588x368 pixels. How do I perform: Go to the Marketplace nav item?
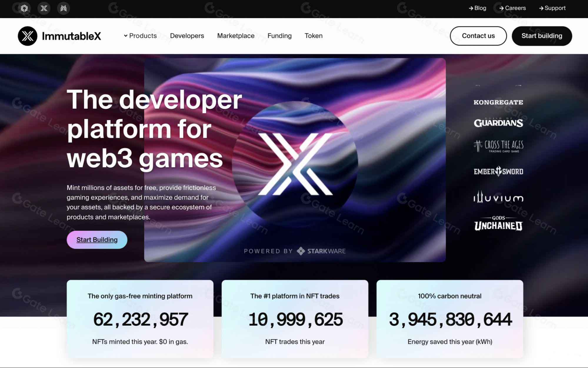click(236, 36)
